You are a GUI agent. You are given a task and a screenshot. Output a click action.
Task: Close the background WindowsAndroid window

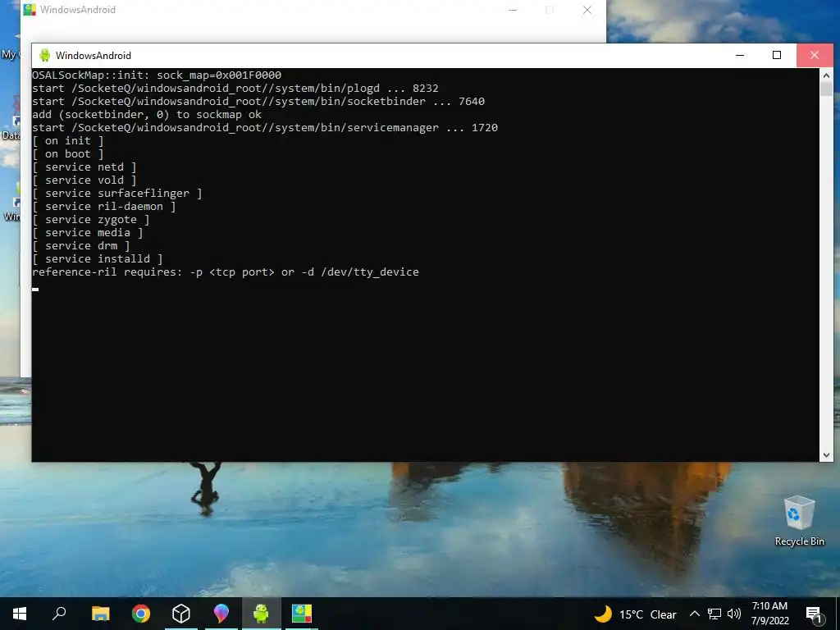587,10
